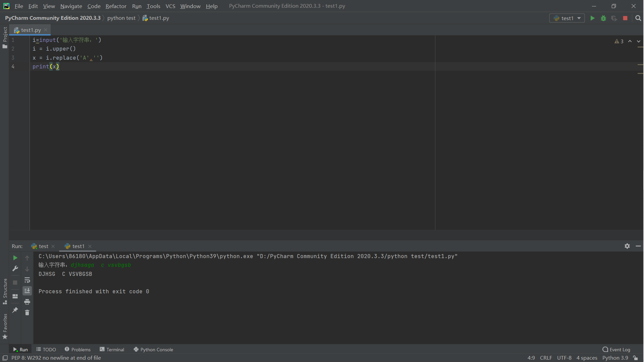Screen dimensions: 644x362
Task: Open the CRLF line separator selector
Action: click(546, 358)
